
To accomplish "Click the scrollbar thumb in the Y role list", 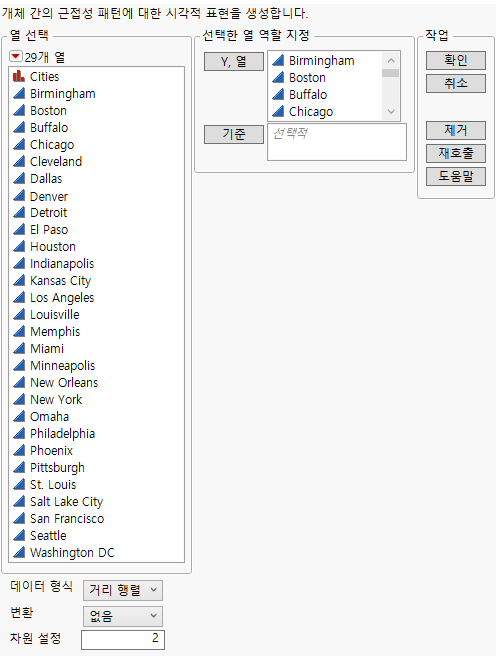I will [391, 73].
